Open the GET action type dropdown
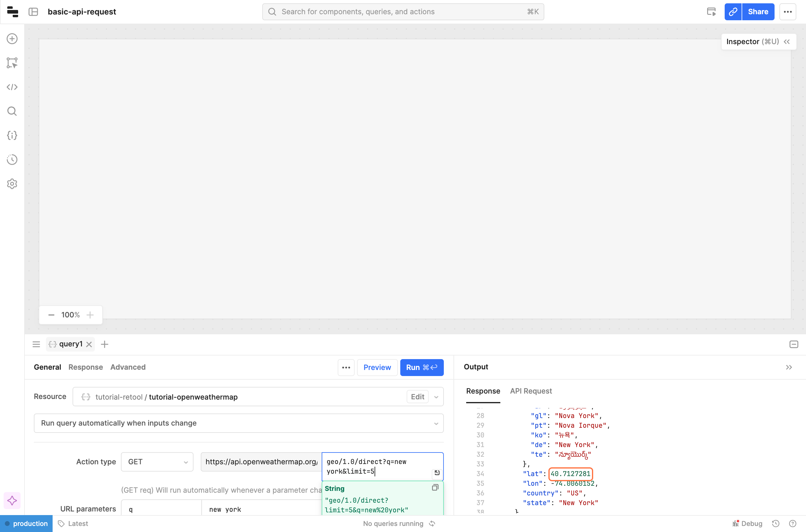 pos(157,462)
